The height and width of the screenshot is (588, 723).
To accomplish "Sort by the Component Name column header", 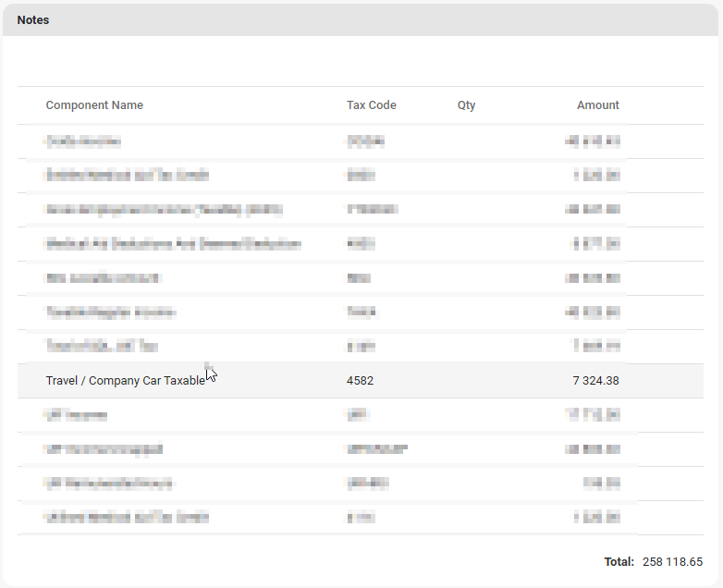I will [x=94, y=105].
